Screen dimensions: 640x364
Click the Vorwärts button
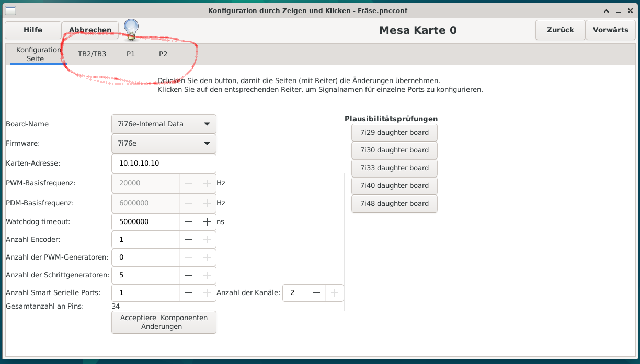pos(610,30)
